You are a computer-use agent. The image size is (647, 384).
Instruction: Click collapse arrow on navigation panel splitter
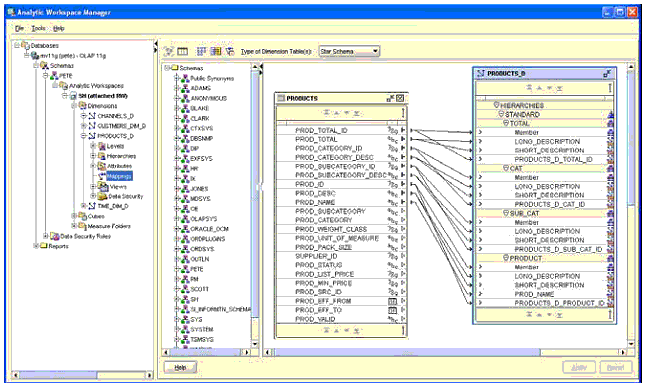156,43
